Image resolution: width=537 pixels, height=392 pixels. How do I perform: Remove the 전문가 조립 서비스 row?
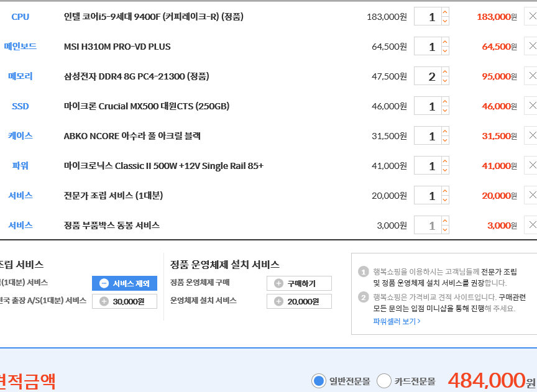click(531, 195)
